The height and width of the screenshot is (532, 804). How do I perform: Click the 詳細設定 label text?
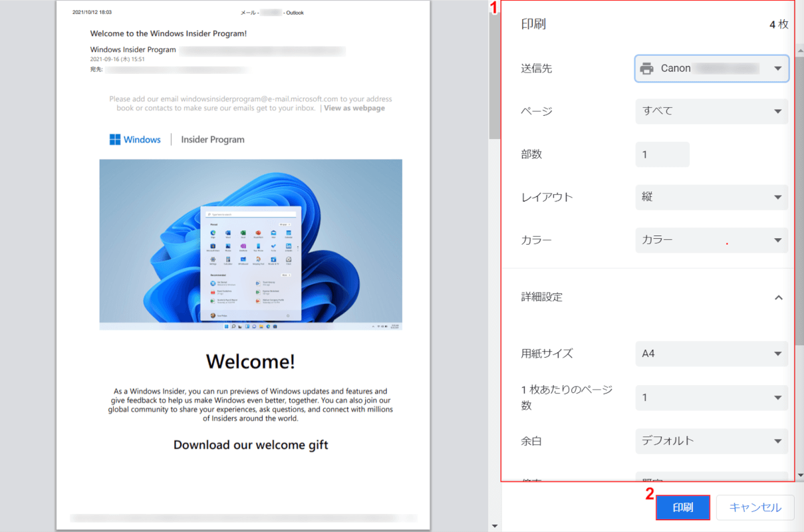click(542, 297)
